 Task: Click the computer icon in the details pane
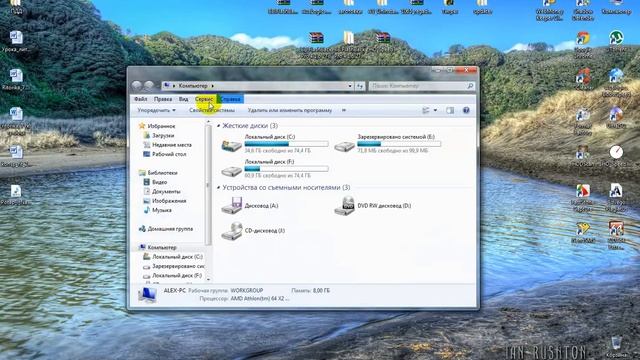click(x=147, y=295)
